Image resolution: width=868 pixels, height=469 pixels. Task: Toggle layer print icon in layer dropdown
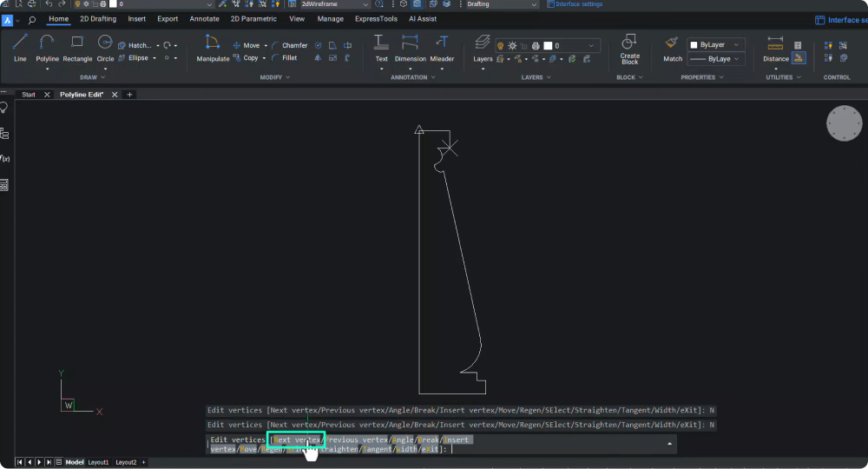(x=536, y=45)
